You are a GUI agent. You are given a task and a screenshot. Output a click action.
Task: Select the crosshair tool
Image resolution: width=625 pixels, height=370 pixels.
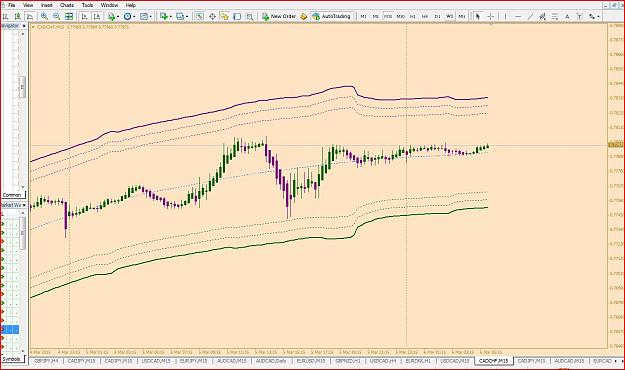click(x=491, y=16)
